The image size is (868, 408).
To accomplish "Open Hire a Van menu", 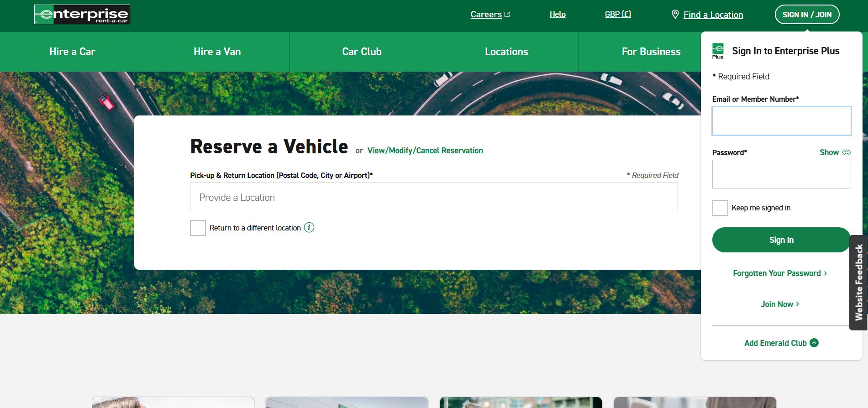I will tap(217, 52).
